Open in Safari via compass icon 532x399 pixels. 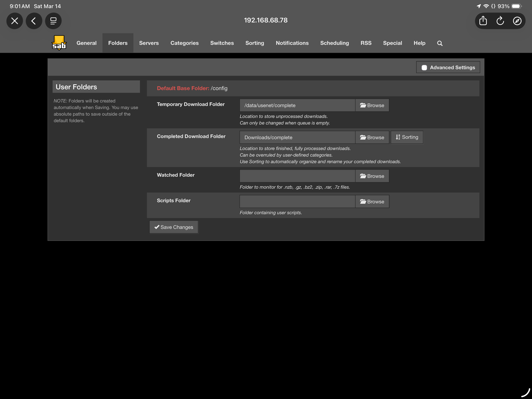(517, 21)
